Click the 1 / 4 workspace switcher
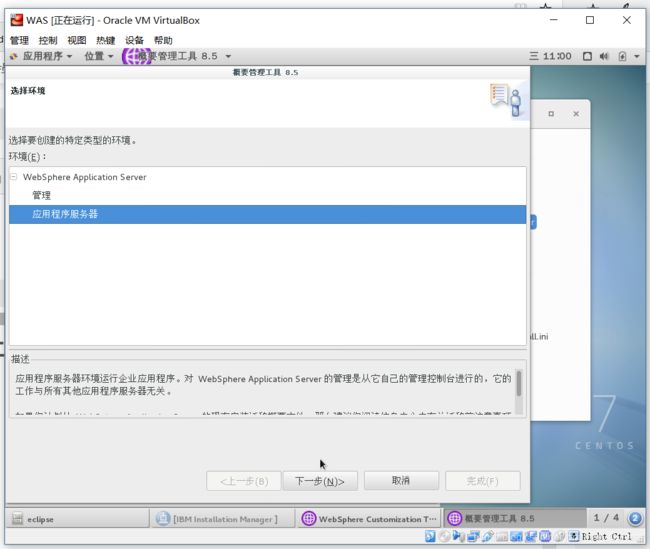650x549 pixels. pyautogui.click(x=606, y=518)
